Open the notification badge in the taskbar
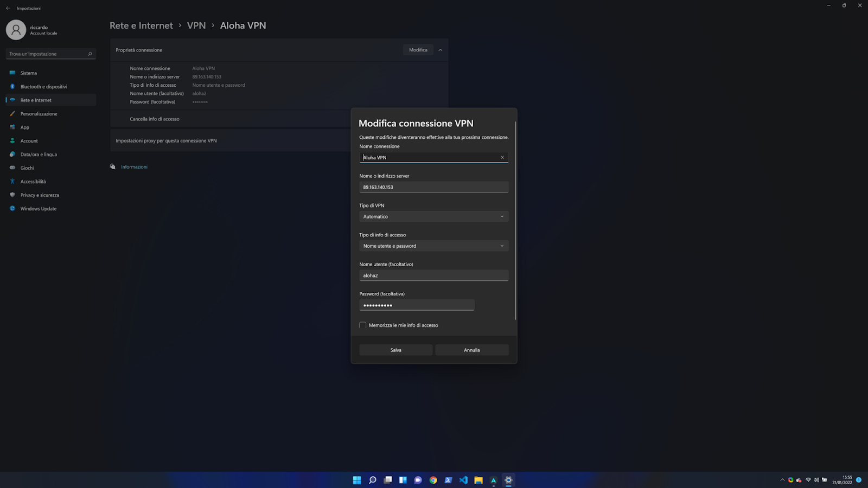 click(859, 480)
